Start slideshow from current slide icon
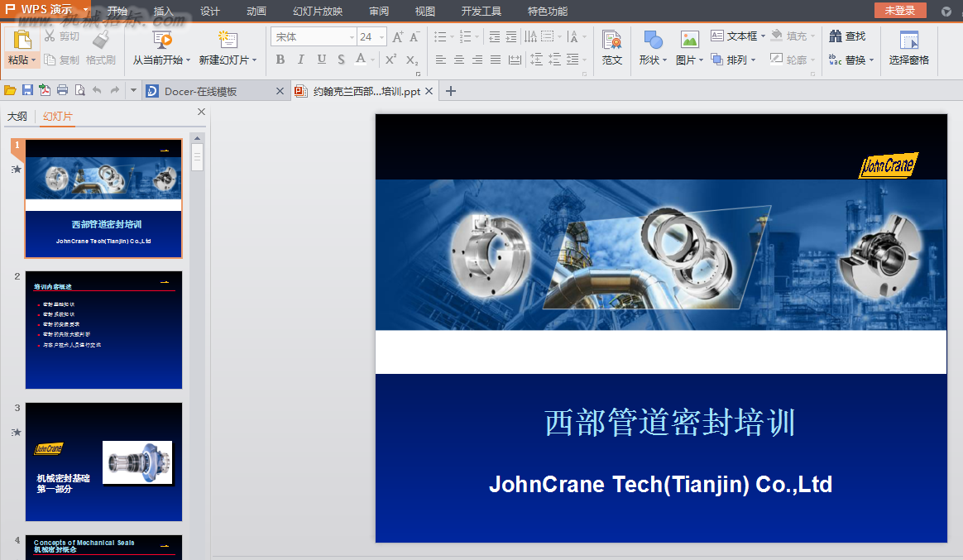Image resolution: width=963 pixels, height=560 pixels. pos(162,40)
